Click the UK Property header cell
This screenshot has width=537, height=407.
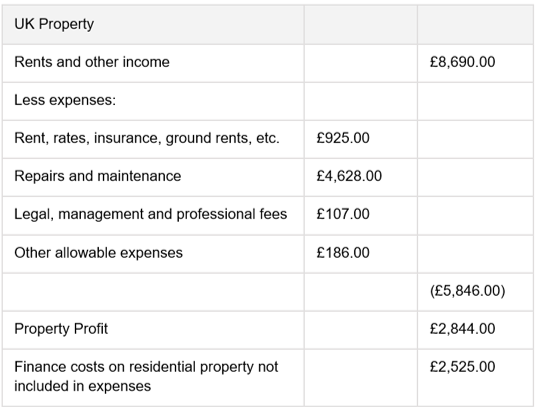click(153, 24)
